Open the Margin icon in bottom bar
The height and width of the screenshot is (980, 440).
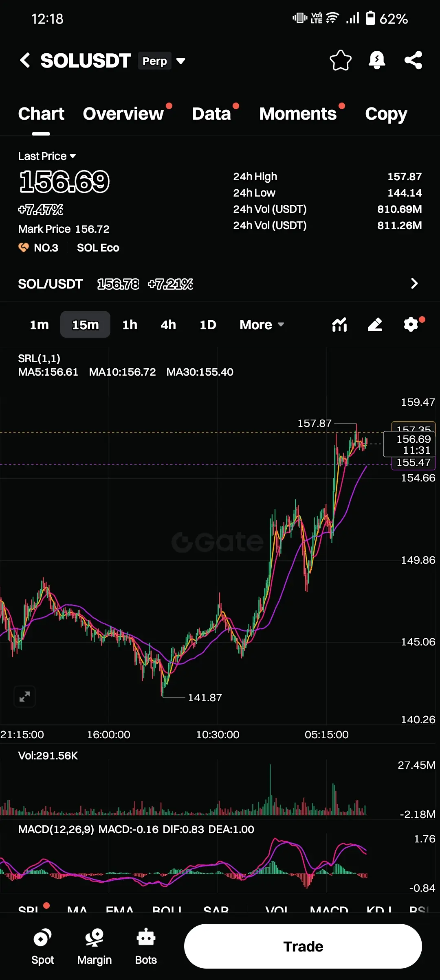(94, 947)
